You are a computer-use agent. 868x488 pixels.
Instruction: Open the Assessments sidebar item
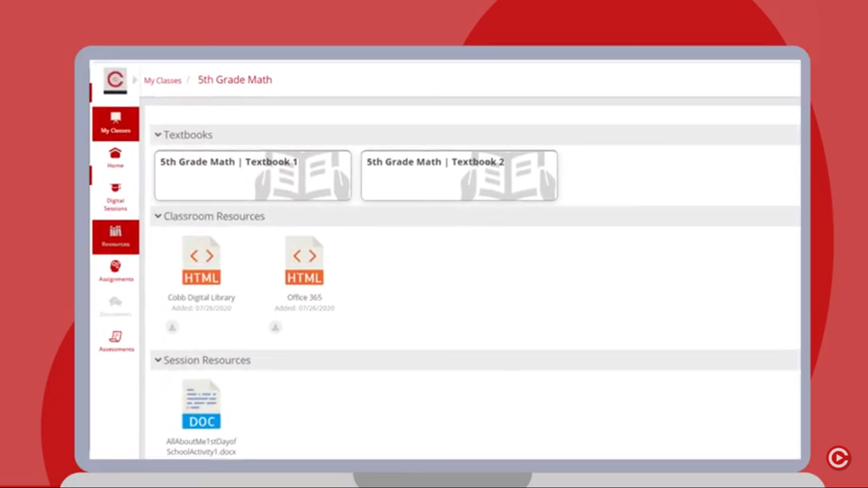pos(116,341)
